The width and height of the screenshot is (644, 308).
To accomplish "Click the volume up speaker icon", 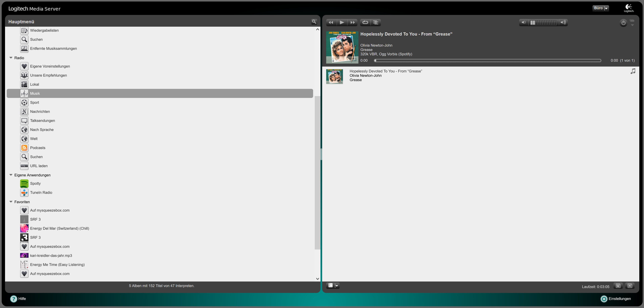I will pyautogui.click(x=563, y=22).
